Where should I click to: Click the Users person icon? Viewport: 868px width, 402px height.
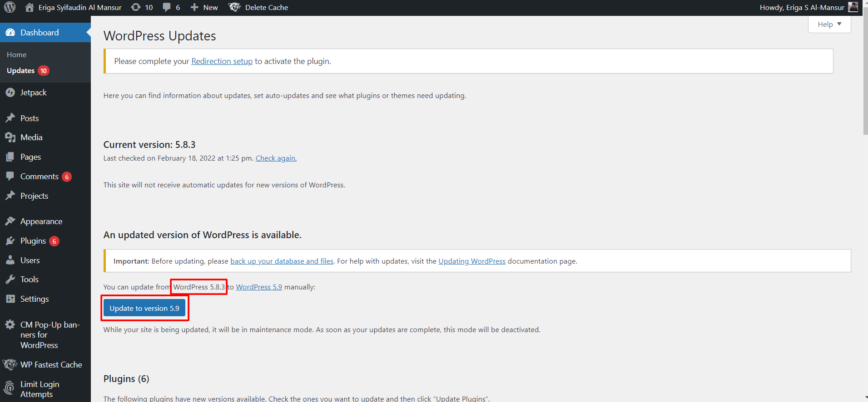pos(10,260)
